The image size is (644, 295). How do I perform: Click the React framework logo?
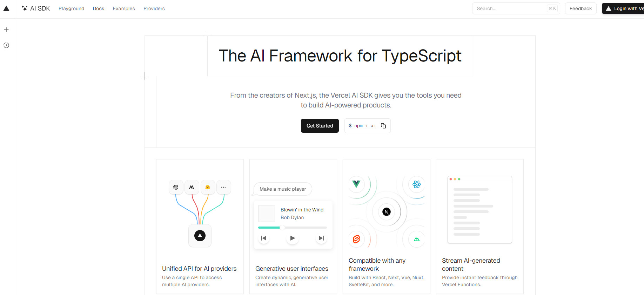coord(417,184)
